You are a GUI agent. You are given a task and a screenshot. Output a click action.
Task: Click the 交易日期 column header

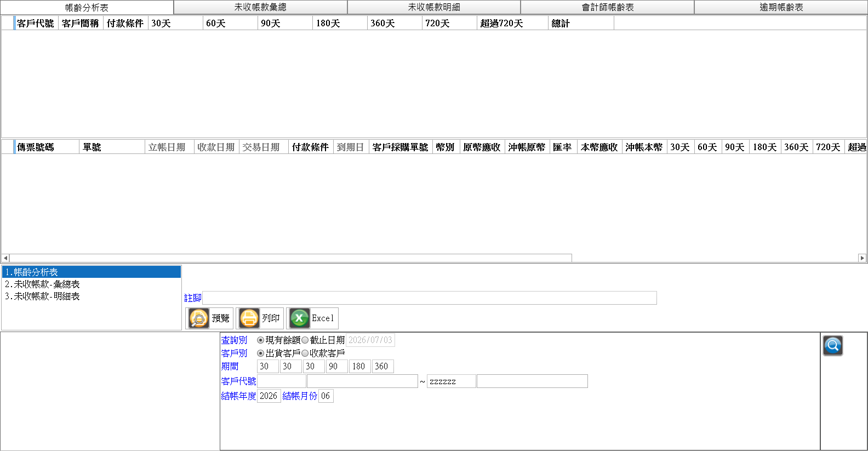(x=264, y=147)
